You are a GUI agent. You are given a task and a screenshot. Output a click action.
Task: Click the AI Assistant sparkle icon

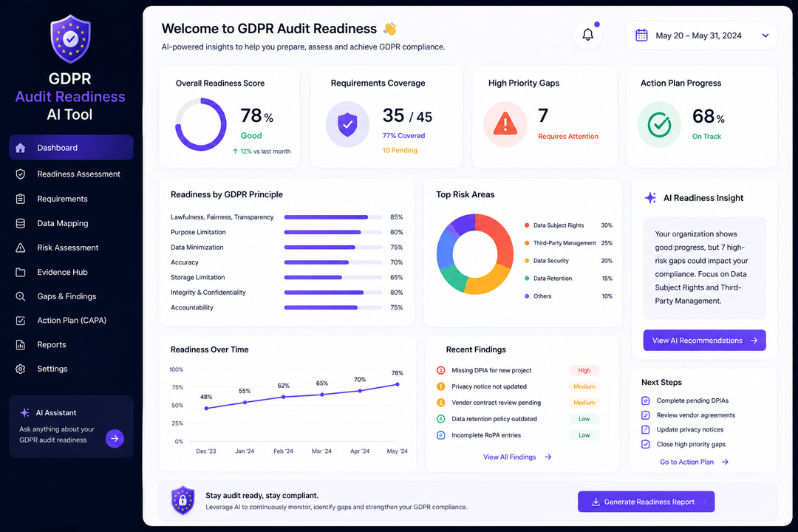(24, 412)
